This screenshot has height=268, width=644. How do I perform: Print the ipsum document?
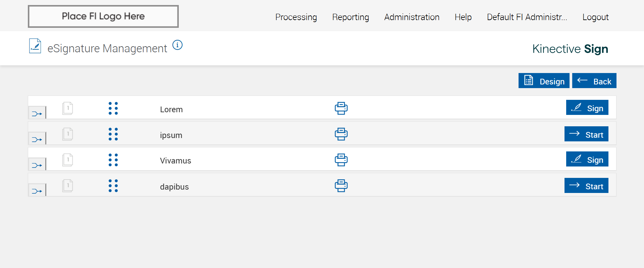[x=341, y=134]
